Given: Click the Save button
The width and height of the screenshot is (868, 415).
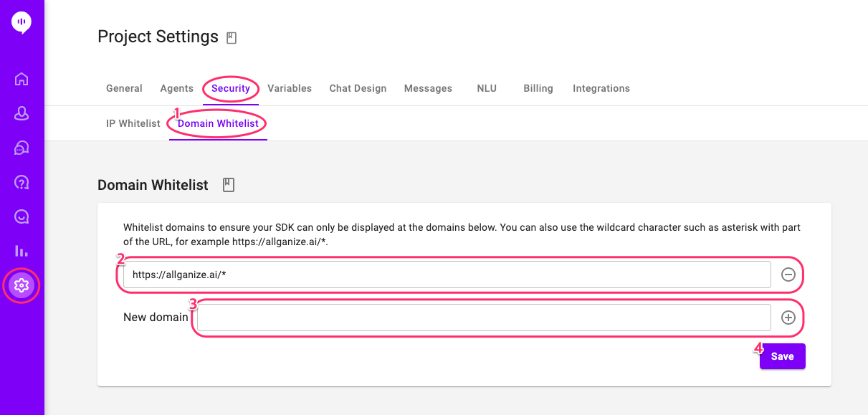Looking at the screenshot, I should coord(783,356).
